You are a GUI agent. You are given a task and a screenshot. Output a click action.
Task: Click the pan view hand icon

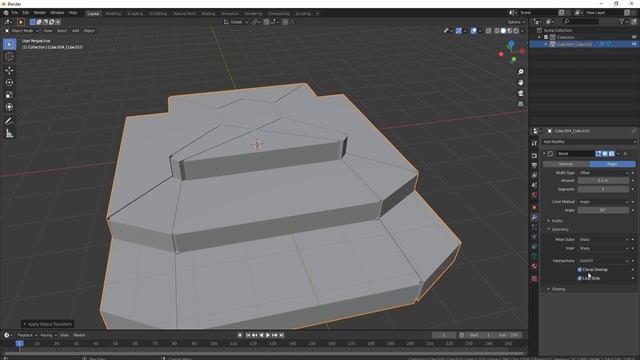click(x=521, y=82)
